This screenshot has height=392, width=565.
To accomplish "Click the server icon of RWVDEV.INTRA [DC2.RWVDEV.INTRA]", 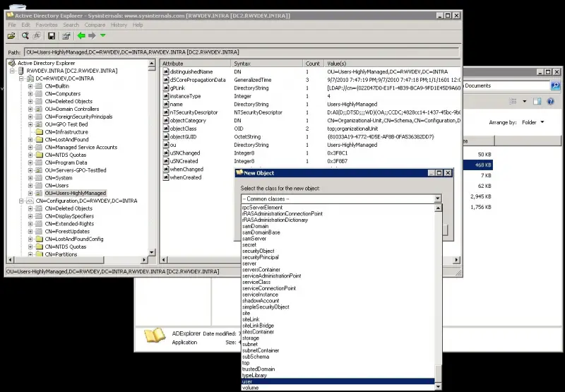I will 21,71.
